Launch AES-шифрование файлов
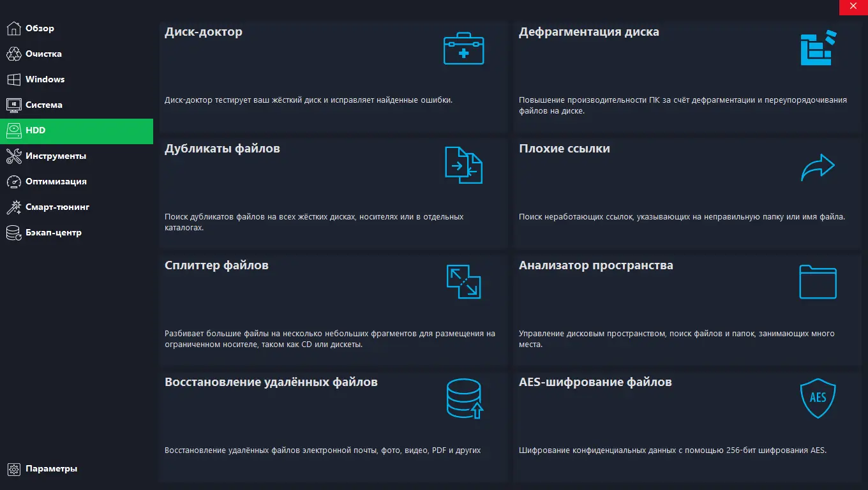Screen dimensions: 868x490 [687, 426]
